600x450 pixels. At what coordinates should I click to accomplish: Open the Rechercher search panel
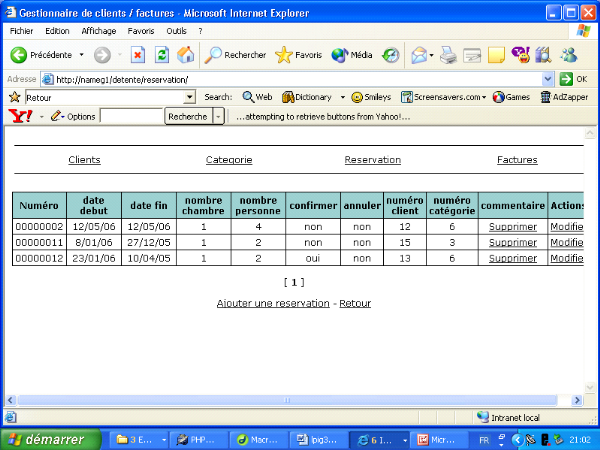pos(236,55)
